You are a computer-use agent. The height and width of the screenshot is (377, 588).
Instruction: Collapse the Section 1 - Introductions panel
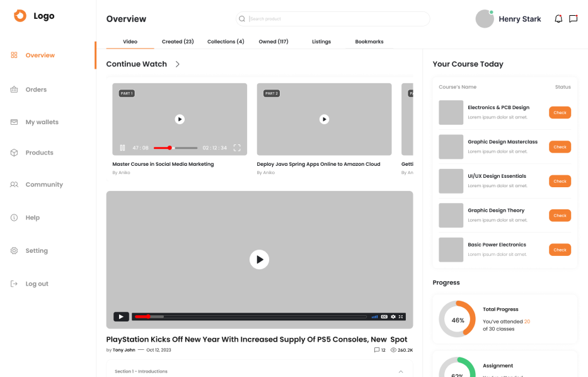(x=401, y=371)
